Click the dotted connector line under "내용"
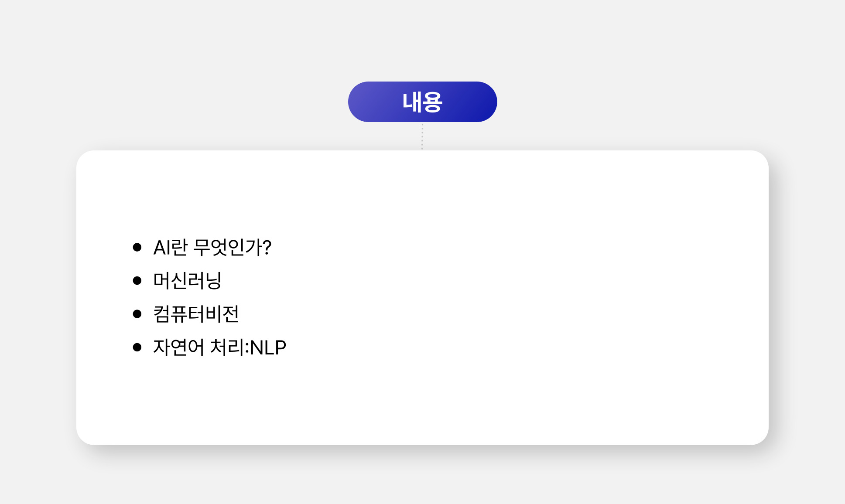The image size is (845, 504). (x=422, y=136)
